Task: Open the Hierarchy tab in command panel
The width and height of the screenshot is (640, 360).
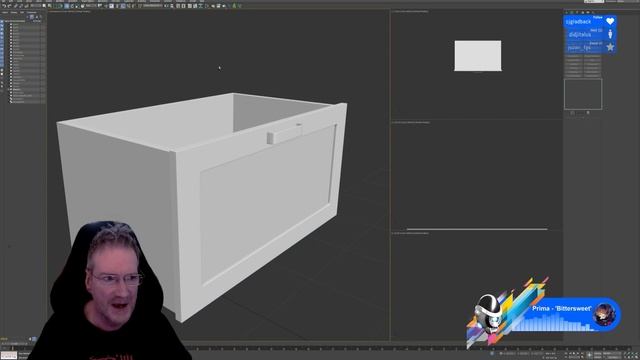Action: pyautogui.click(x=577, y=12)
